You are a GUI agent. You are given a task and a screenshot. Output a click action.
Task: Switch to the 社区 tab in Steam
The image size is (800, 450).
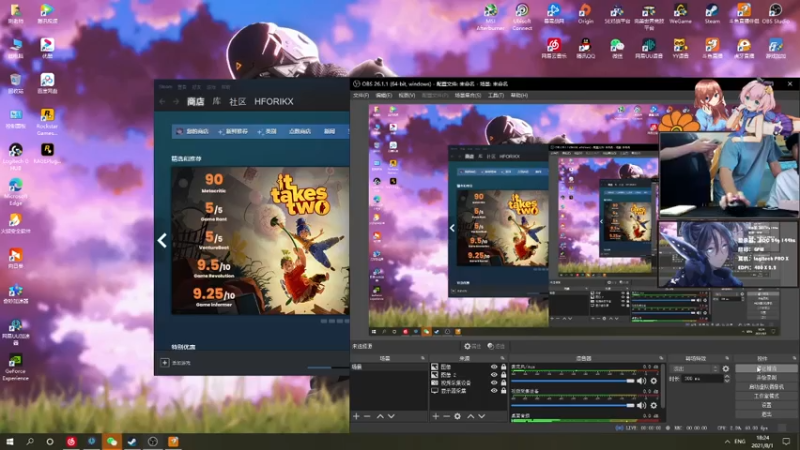click(237, 102)
